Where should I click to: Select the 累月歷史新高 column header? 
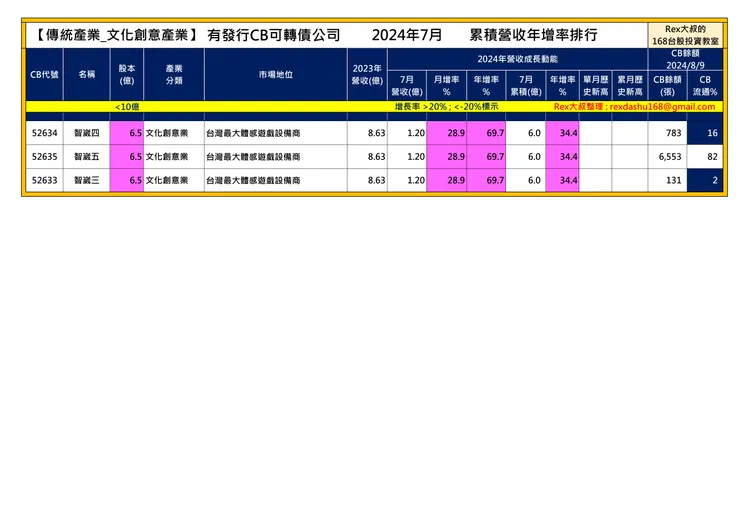coord(630,85)
